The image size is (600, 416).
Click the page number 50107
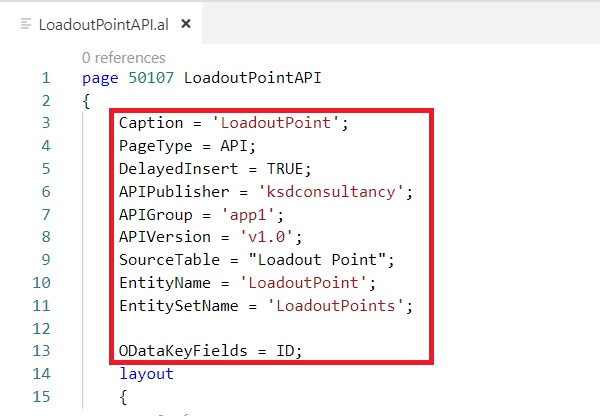[x=150, y=78]
